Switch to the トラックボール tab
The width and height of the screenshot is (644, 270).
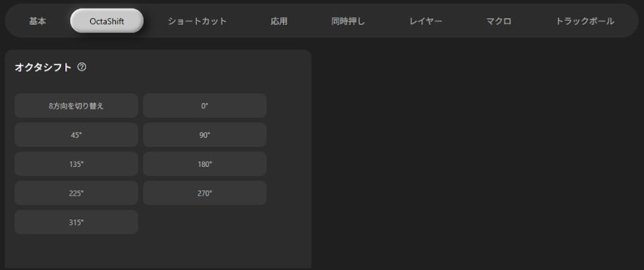(x=585, y=21)
